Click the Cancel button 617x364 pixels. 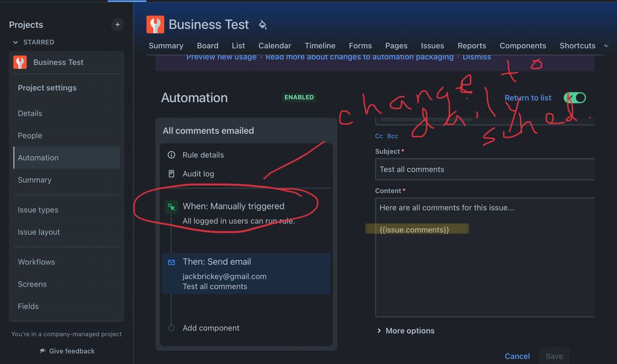[x=517, y=356]
